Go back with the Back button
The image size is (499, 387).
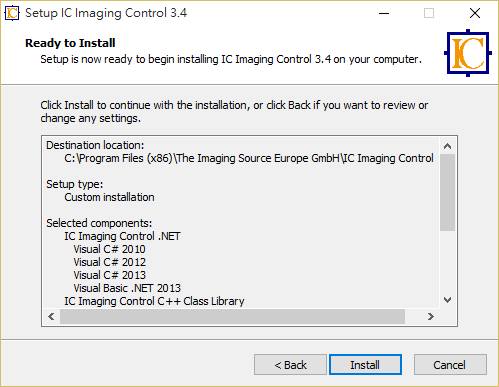tap(290, 365)
